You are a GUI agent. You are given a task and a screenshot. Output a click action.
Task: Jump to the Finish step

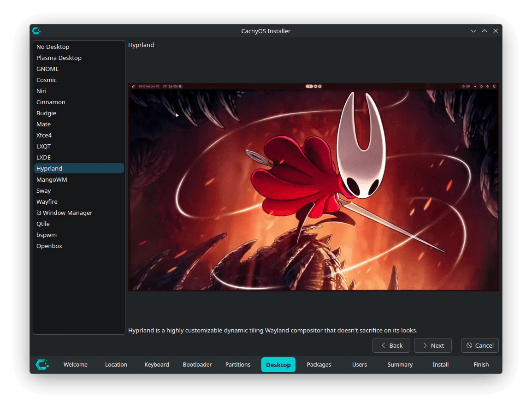coord(481,365)
